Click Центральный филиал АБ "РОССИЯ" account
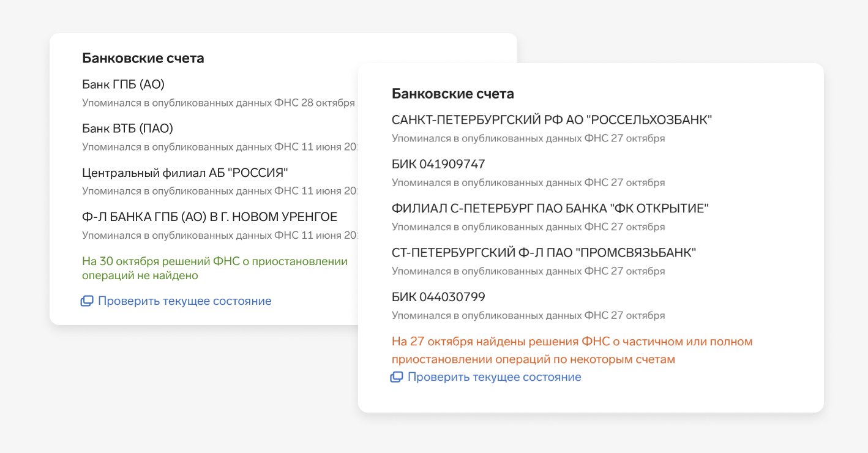 click(x=185, y=173)
